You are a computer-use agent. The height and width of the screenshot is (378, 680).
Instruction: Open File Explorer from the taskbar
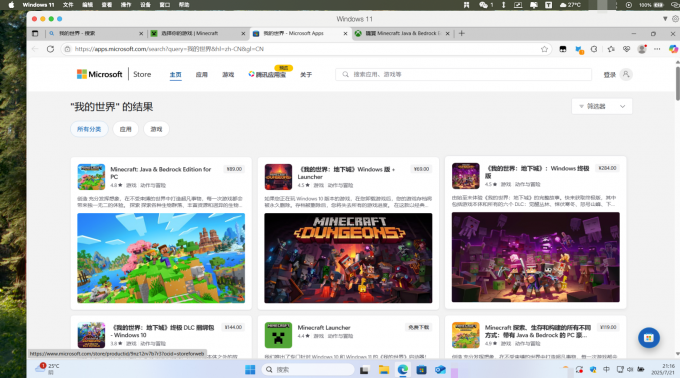pos(383,370)
